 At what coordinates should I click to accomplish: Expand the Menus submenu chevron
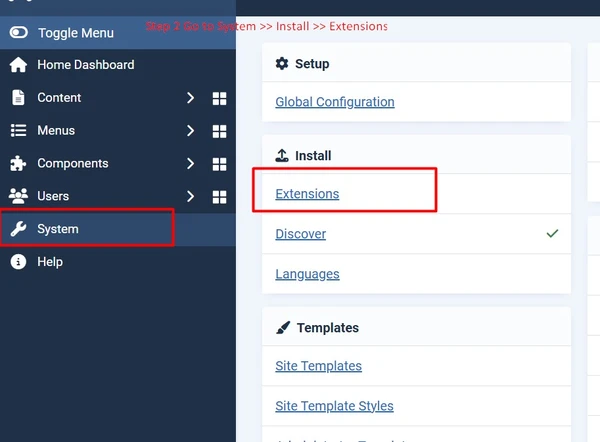[x=190, y=131]
